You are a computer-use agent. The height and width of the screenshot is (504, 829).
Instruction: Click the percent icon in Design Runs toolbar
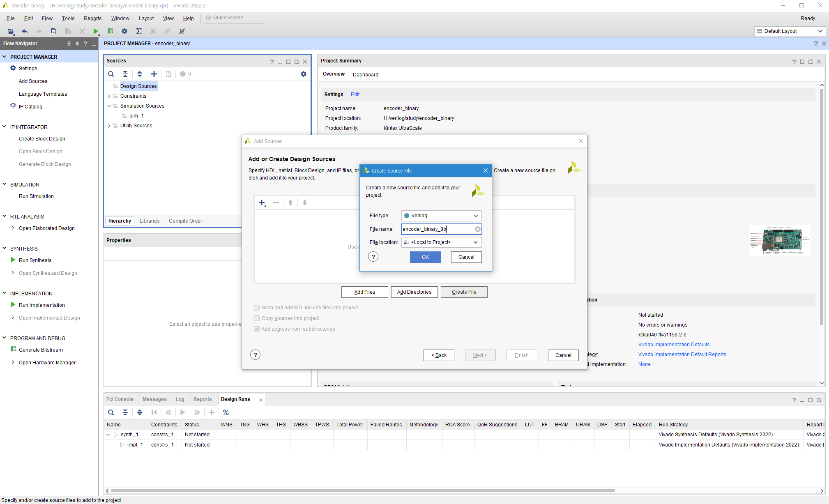coord(226,412)
